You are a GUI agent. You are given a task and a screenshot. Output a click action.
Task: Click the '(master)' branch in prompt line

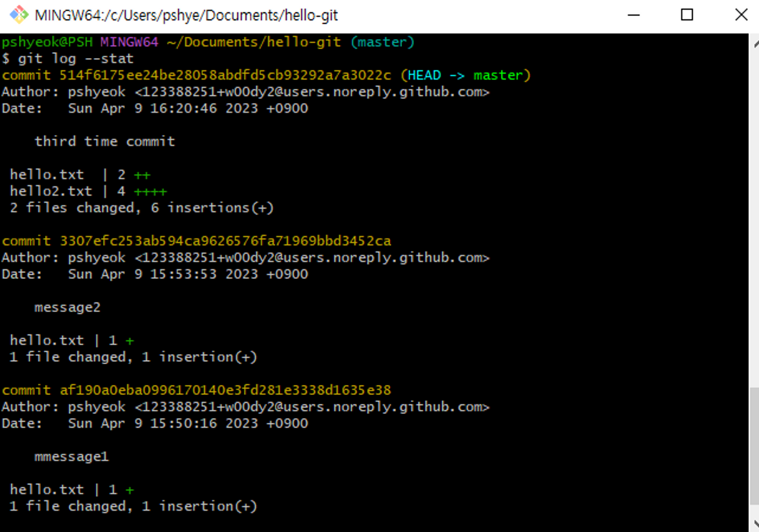(382, 42)
